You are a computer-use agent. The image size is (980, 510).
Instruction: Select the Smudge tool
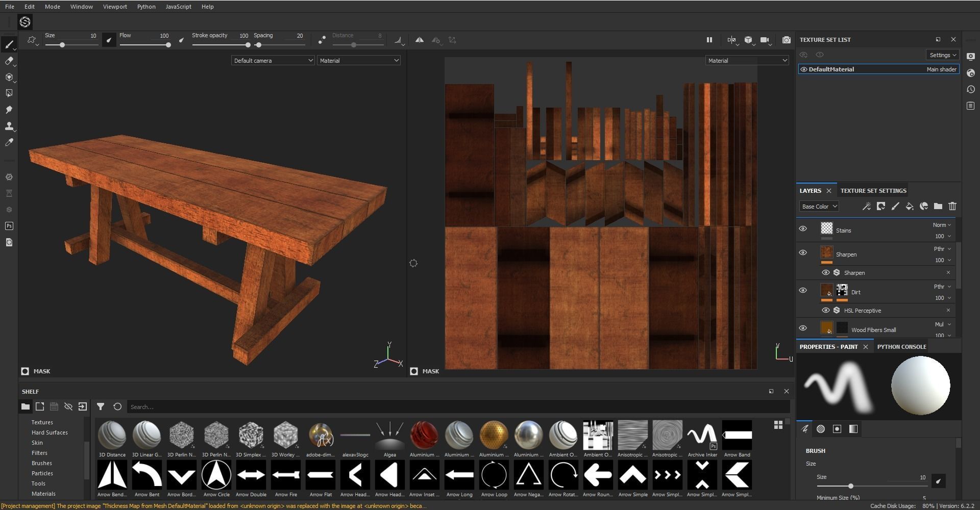click(9, 110)
